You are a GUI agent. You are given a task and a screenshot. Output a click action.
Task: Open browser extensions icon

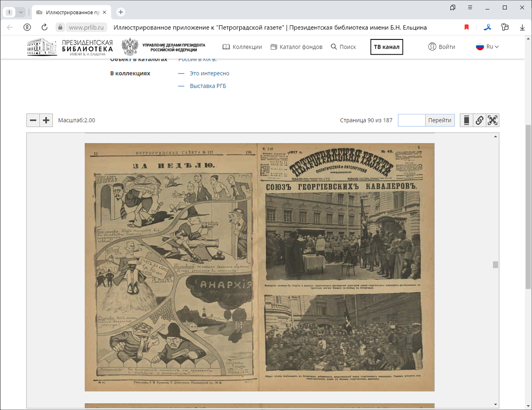(x=505, y=27)
